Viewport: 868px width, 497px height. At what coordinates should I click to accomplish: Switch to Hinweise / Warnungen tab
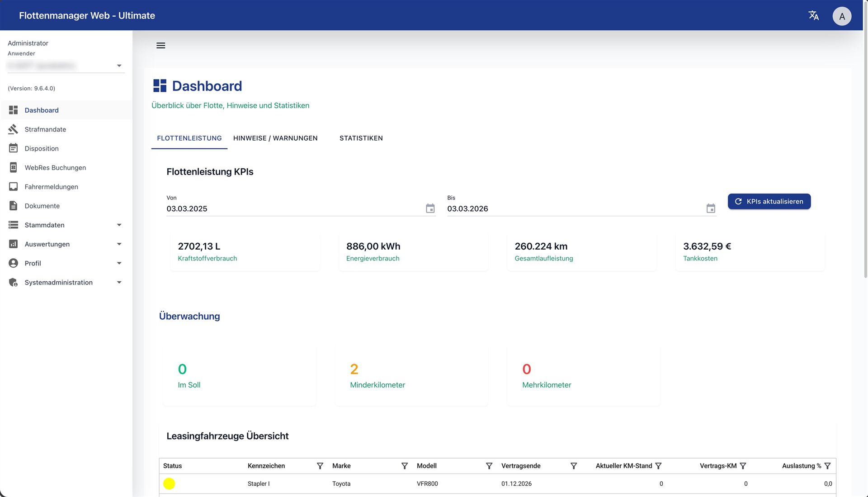(x=275, y=138)
